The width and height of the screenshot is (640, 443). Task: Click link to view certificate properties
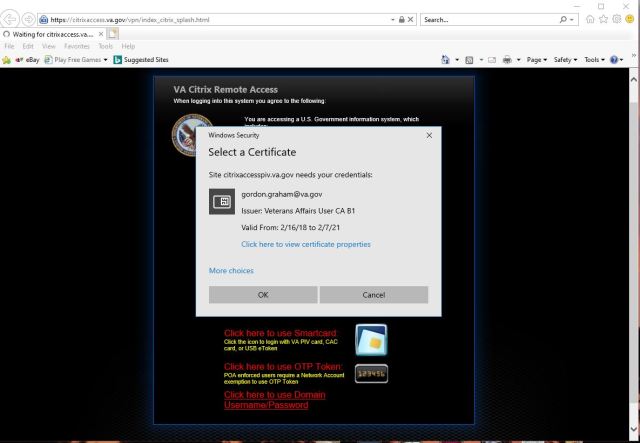(305, 244)
